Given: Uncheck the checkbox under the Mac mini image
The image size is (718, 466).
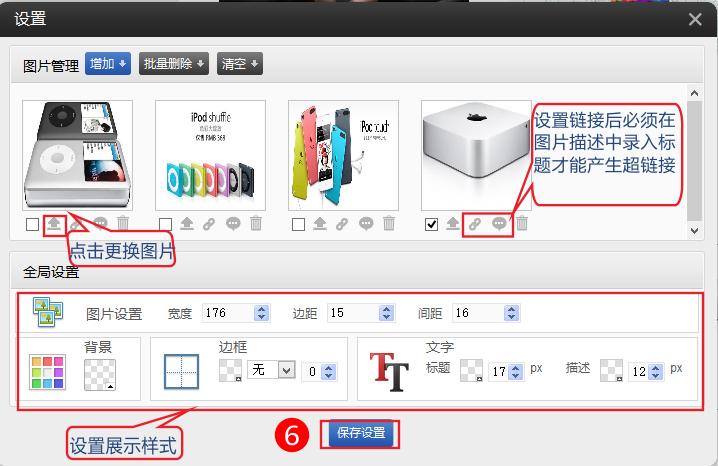Looking at the screenshot, I should pyautogui.click(x=431, y=224).
